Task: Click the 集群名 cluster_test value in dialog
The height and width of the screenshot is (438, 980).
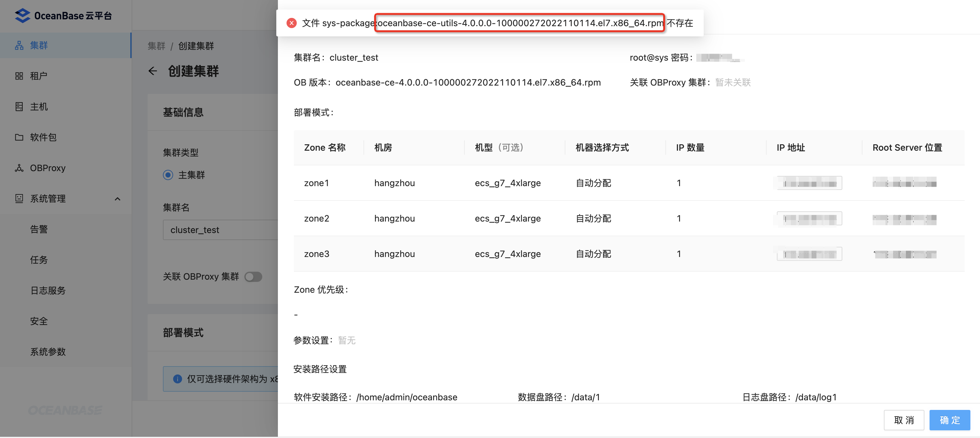Action: (x=353, y=57)
